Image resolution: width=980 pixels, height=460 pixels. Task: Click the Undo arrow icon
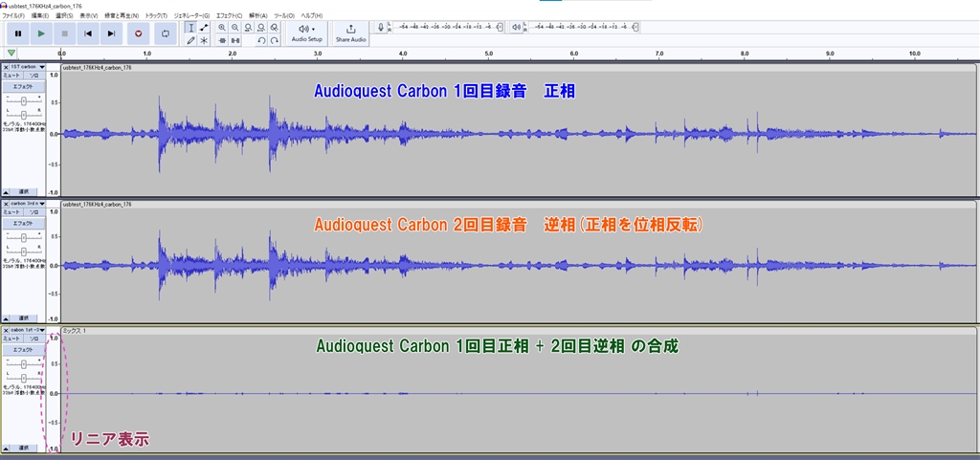coord(261,40)
